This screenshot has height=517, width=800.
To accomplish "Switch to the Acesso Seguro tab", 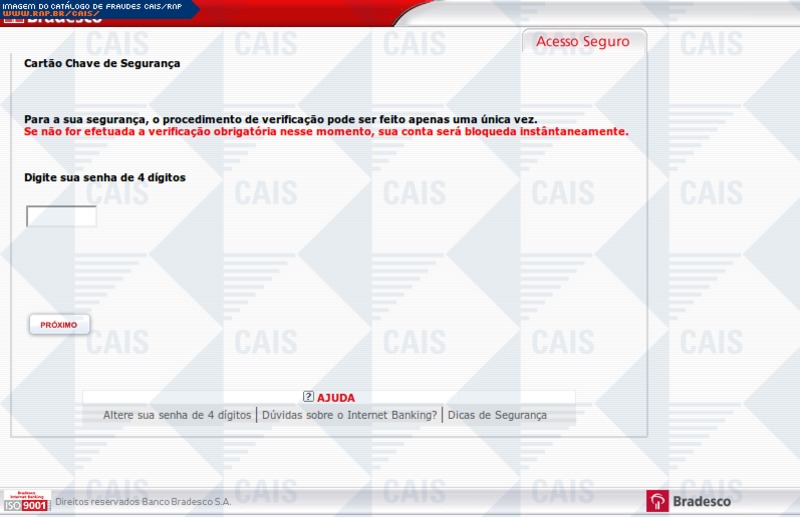I will (583, 41).
